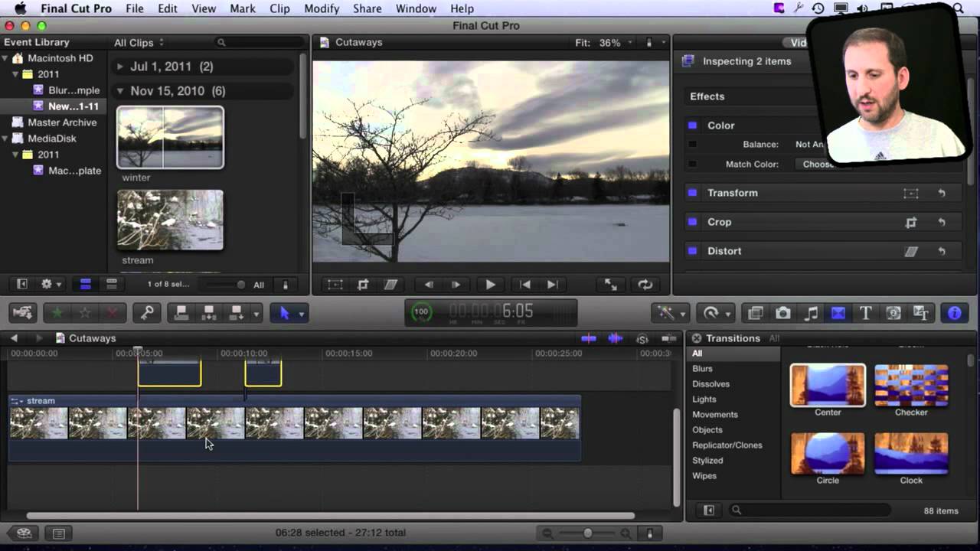Open the Keyword Editor key icon

click(146, 313)
